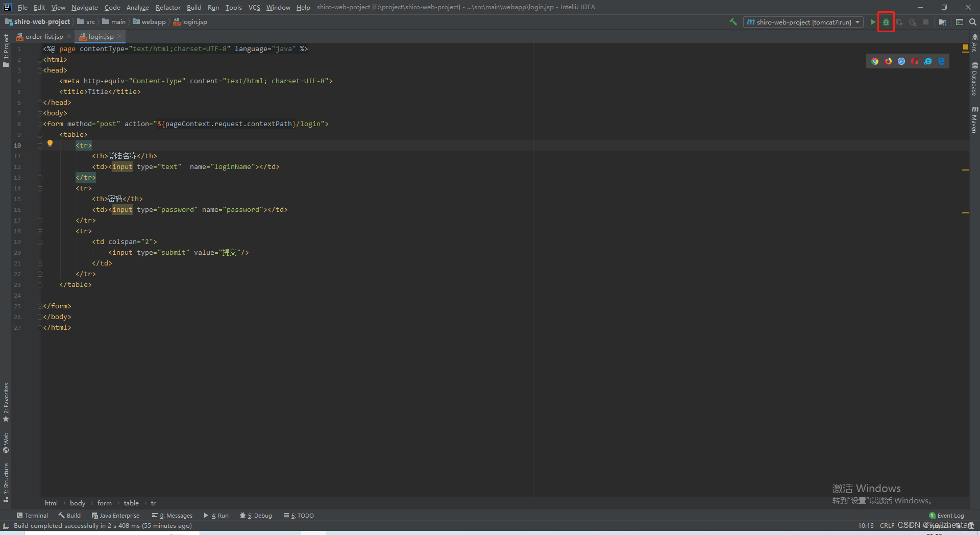Select body in the bottom tag breadcrumb
This screenshot has width=980, height=535.
[78, 503]
